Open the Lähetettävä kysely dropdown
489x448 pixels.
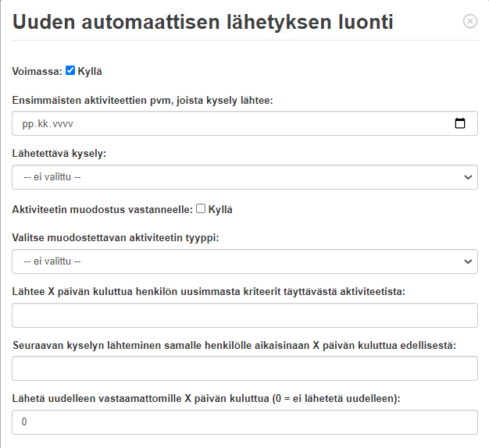244,177
